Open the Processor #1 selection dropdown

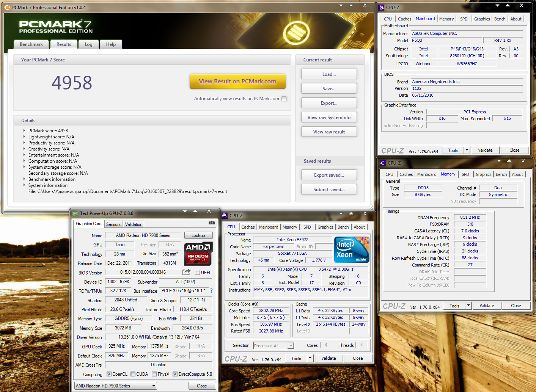click(274, 346)
